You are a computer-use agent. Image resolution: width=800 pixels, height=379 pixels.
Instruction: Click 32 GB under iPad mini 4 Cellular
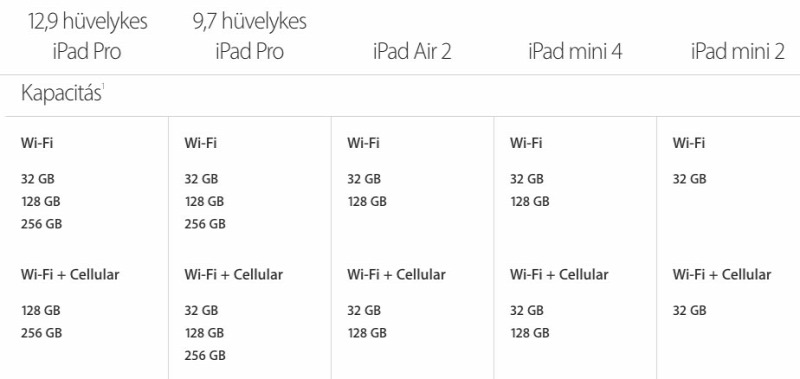(527, 310)
